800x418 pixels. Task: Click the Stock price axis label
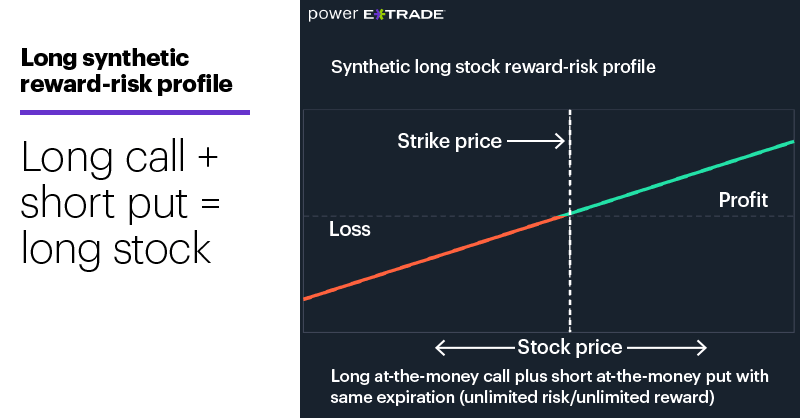click(x=570, y=348)
